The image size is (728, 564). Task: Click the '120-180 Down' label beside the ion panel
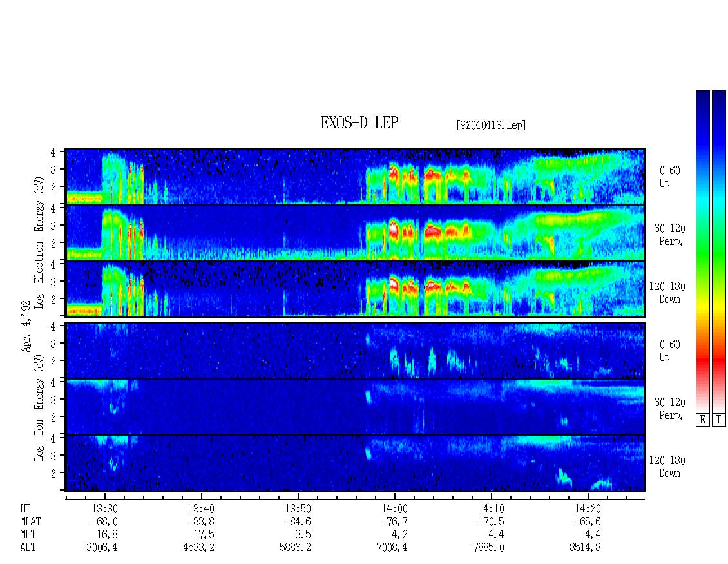tap(667, 467)
